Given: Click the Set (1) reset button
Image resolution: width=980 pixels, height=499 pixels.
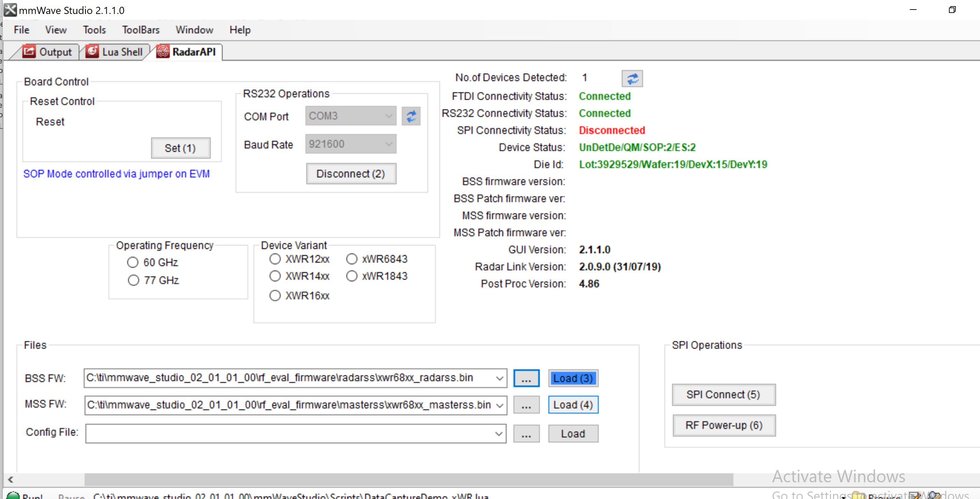Looking at the screenshot, I should point(180,148).
